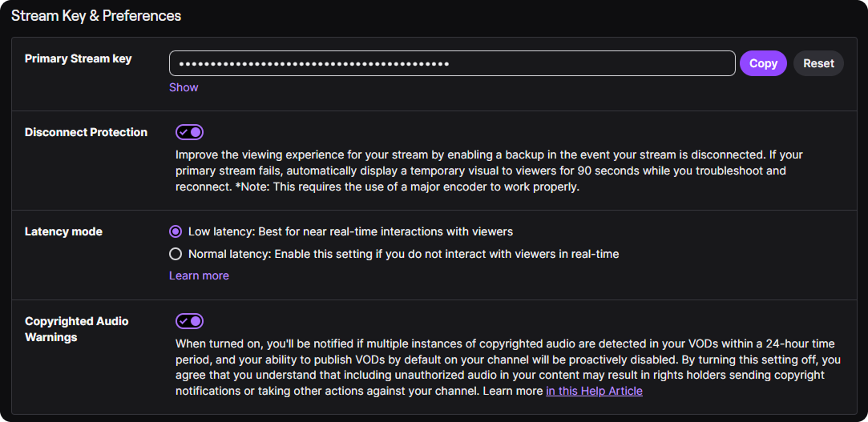Show the hidden stream key
868x422 pixels.
(184, 87)
